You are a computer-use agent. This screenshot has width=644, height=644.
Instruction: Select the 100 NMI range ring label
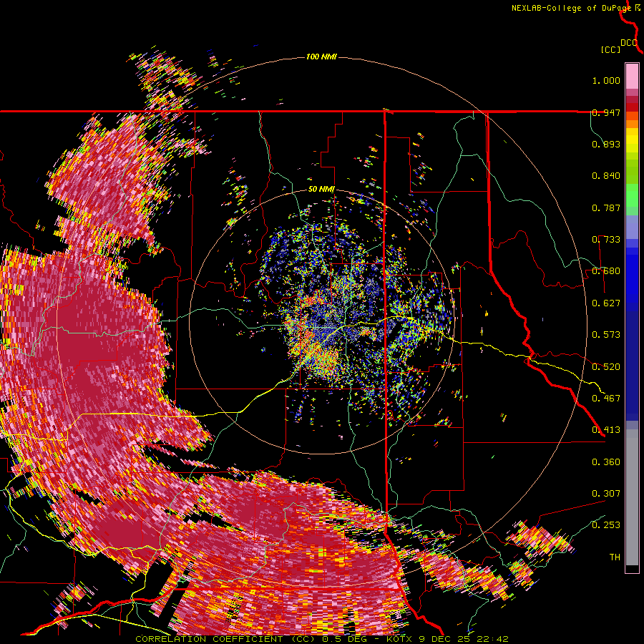tap(321, 57)
